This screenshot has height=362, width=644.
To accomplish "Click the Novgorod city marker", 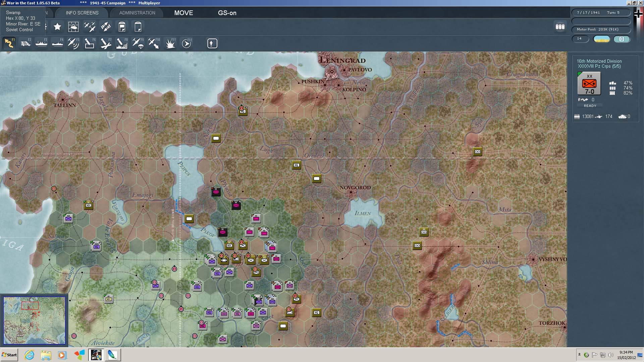I will (x=351, y=192).
